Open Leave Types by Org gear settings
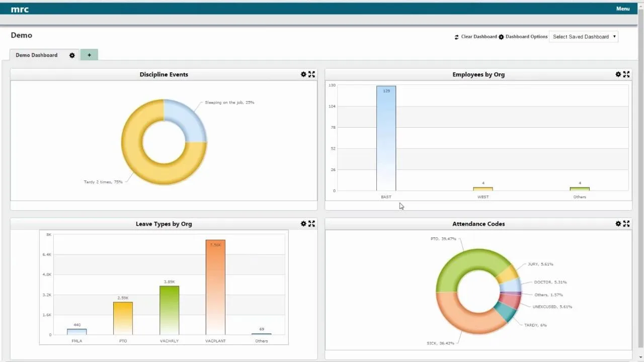The width and height of the screenshot is (644, 362). [303, 224]
